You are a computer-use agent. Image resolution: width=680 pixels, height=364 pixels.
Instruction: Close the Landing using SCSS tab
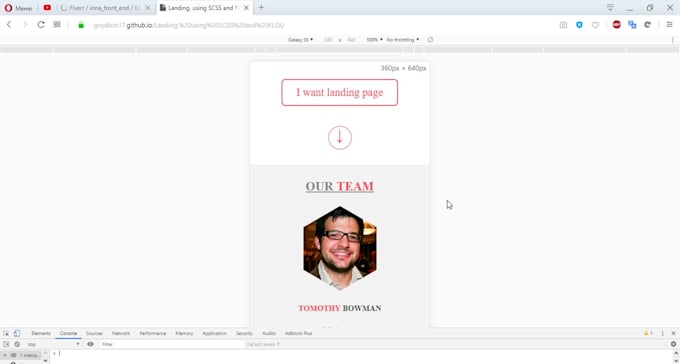coord(246,8)
